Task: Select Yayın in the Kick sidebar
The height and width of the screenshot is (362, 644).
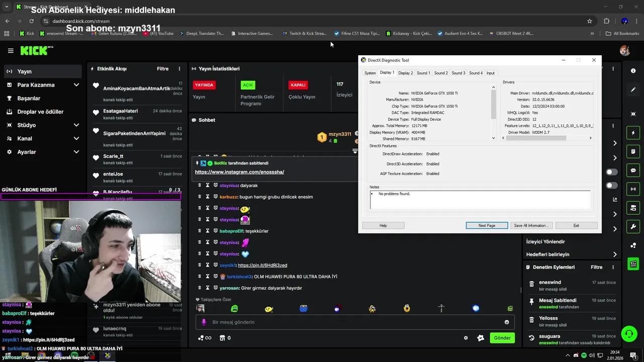Action: pyautogui.click(x=43, y=71)
